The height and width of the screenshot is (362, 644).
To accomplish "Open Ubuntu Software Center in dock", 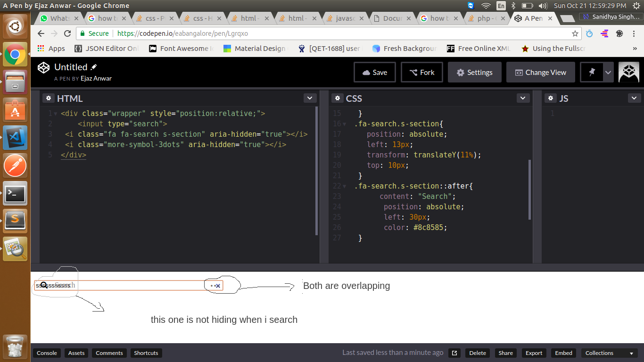I will tap(16, 110).
